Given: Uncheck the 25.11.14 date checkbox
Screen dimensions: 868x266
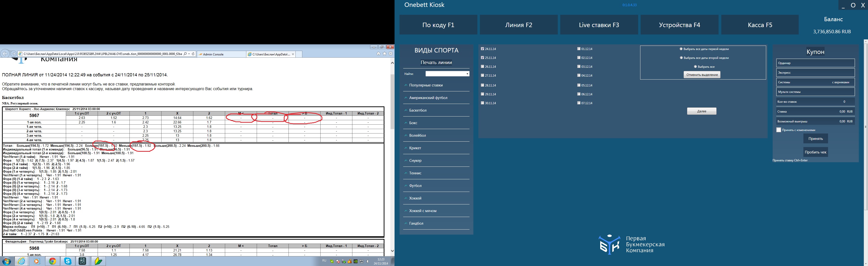Looking at the screenshot, I should (x=483, y=58).
